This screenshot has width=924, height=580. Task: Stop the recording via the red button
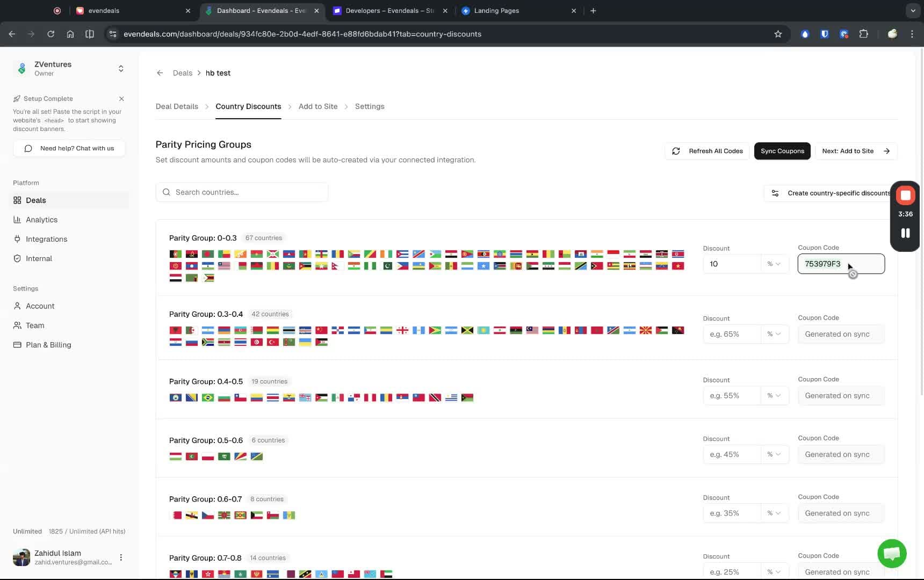coord(905,195)
